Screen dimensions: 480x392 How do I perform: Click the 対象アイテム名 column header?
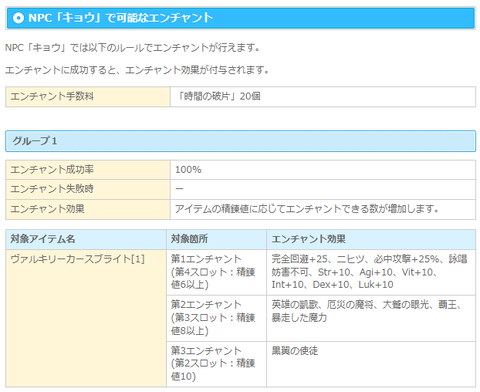click(x=86, y=239)
